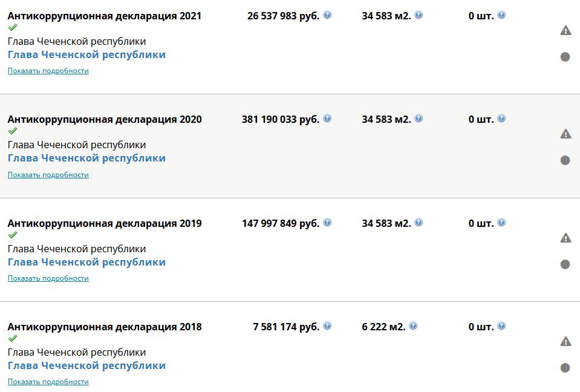
Task: Click help icon beside 2019 vehicle count 0 шт.
Action: (501, 222)
